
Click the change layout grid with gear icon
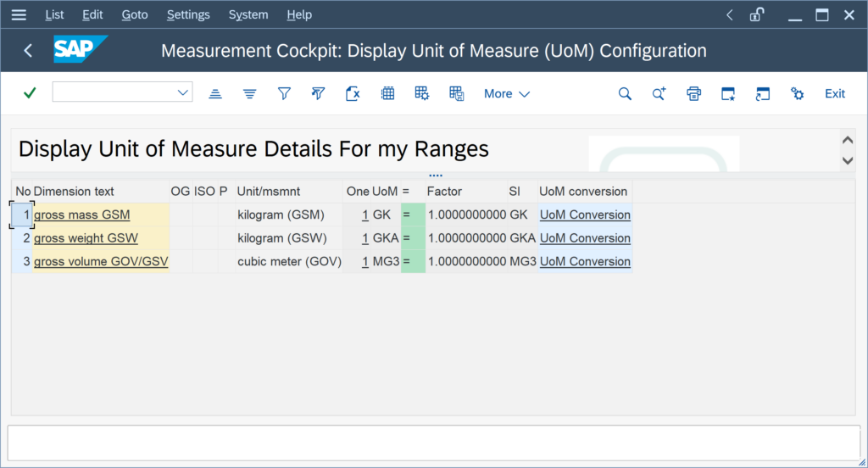tap(422, 93)
